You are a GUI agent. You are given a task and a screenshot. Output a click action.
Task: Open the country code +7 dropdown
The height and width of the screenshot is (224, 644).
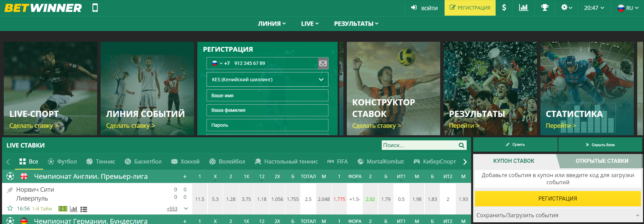tap(221, 63)
